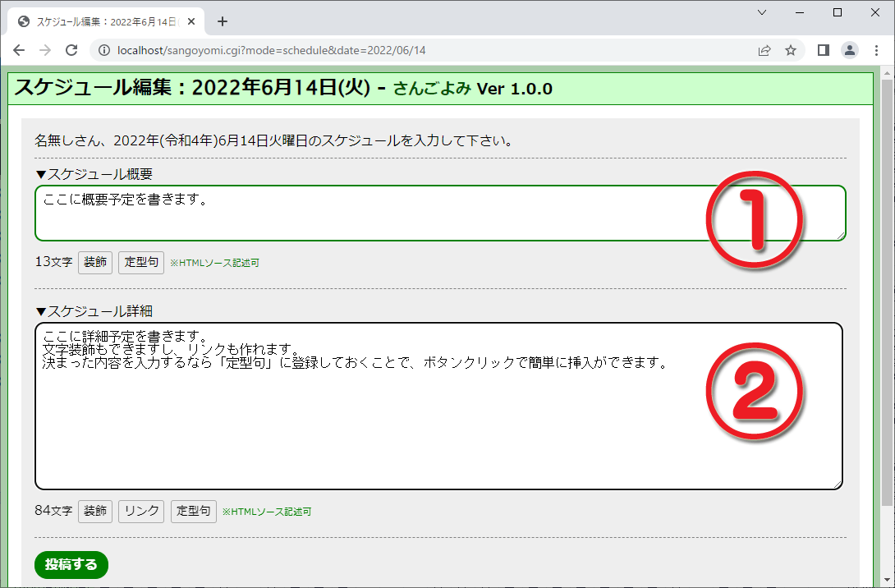
Task: View site information icon in address bar
Action: pos(104,50)
